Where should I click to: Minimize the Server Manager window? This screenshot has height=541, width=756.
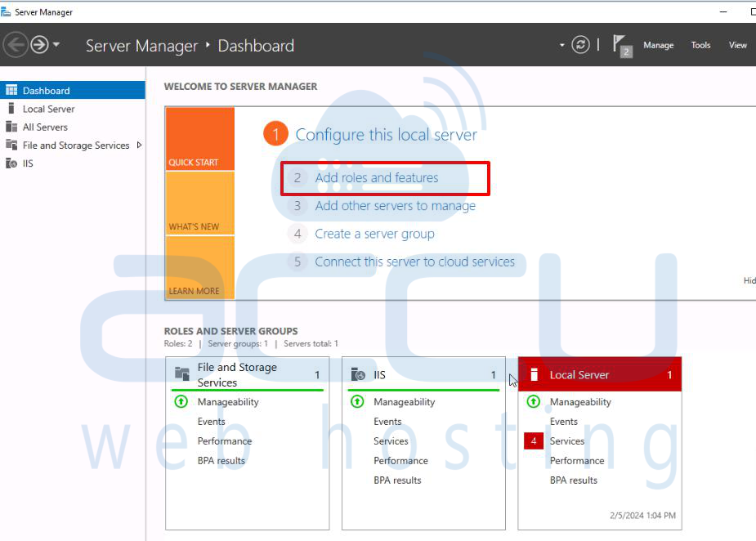click(723, 11)
